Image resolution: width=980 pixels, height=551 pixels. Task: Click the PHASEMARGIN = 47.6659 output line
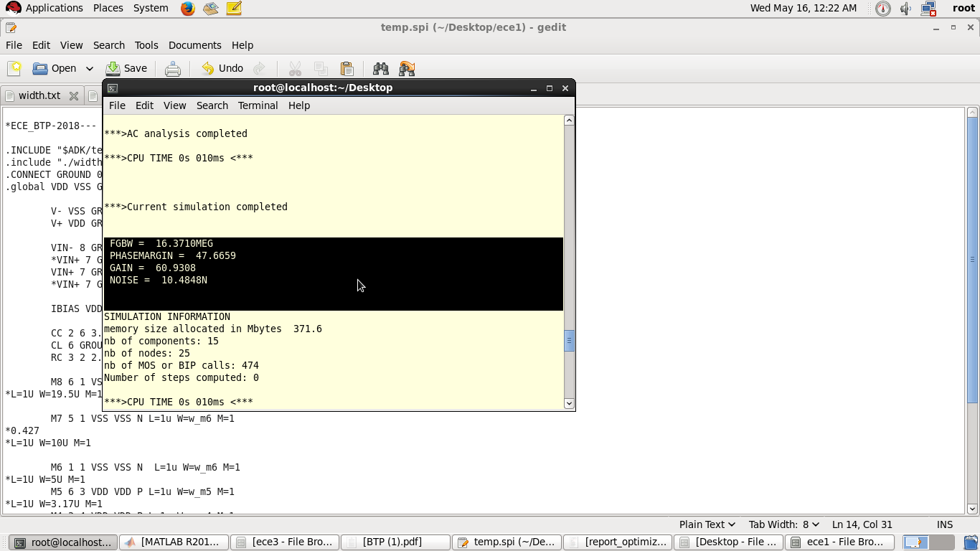(173, 255)
